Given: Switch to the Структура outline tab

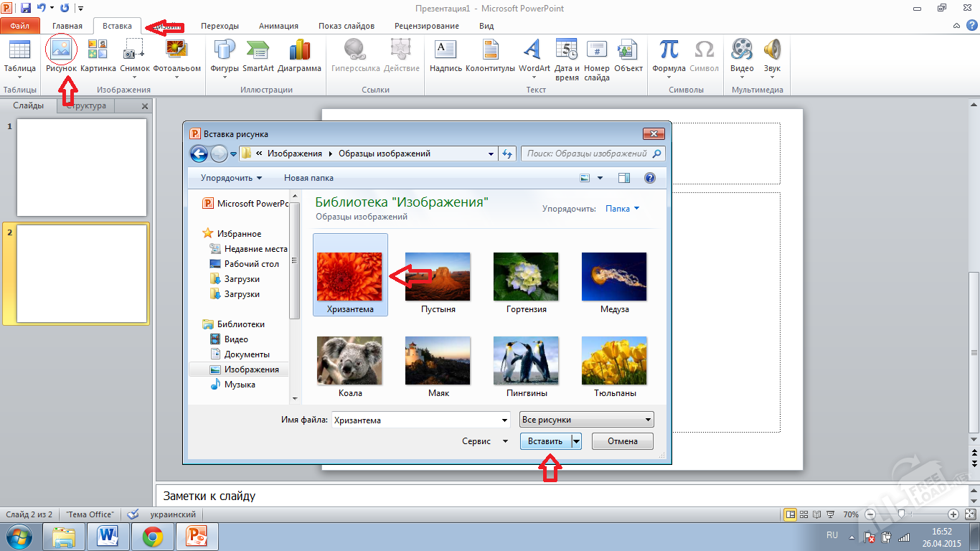Looking at the screenshot, I should [86, 105].
